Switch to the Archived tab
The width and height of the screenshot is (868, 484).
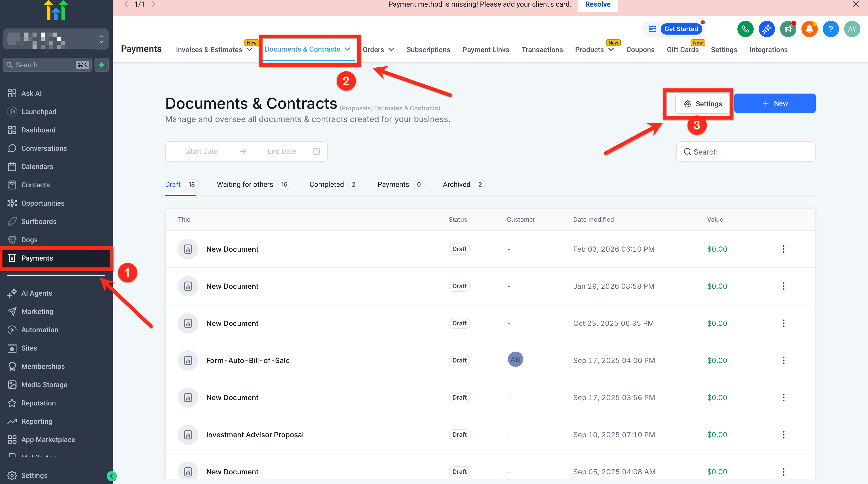pyautogui.click(x=457, y=184)
